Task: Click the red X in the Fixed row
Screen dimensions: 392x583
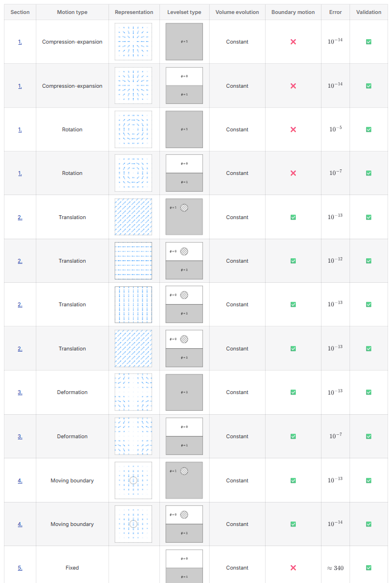Action: tap(293, 568)
